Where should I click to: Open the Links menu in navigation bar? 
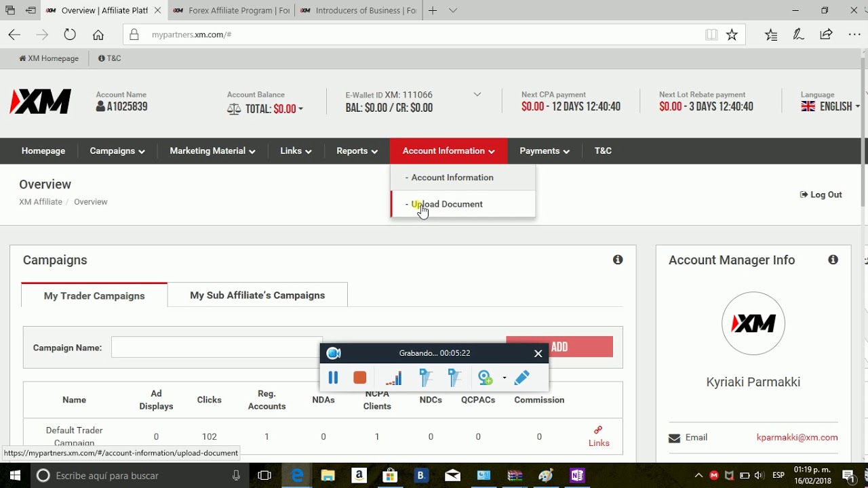click(296, 150)
